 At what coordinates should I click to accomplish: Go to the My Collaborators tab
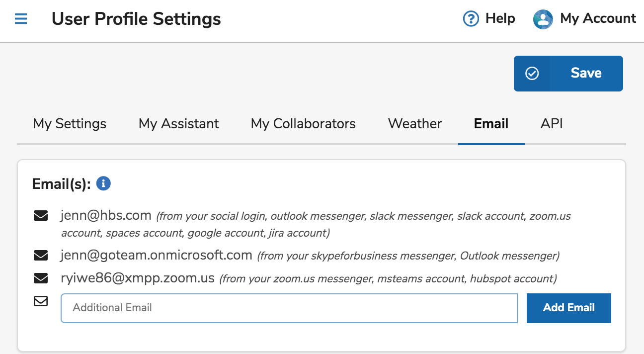pos(303,124)
